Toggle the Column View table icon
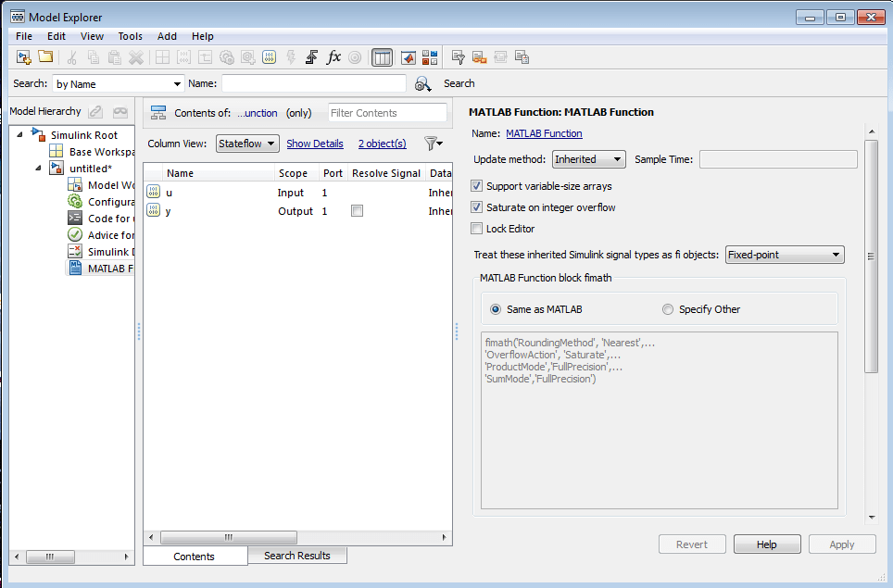 point(383,57)
